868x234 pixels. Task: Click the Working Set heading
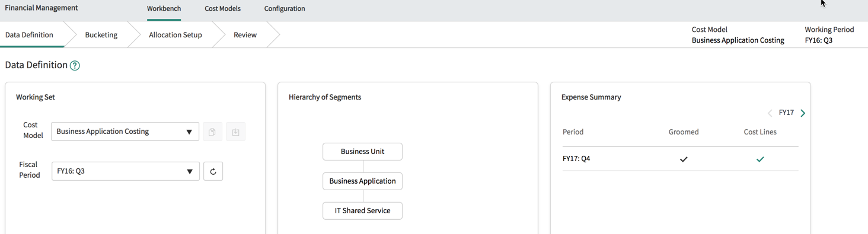[36, 97]
